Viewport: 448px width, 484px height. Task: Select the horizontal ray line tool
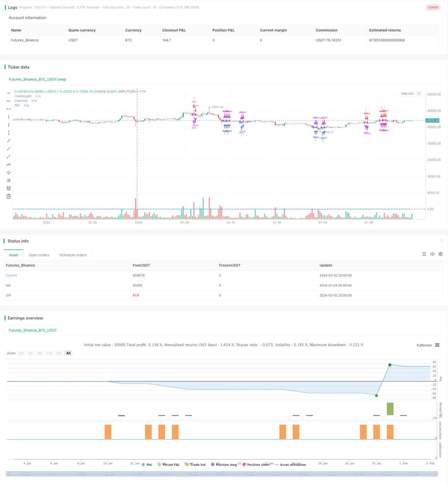pyautogui.click(x=9, y=101)
